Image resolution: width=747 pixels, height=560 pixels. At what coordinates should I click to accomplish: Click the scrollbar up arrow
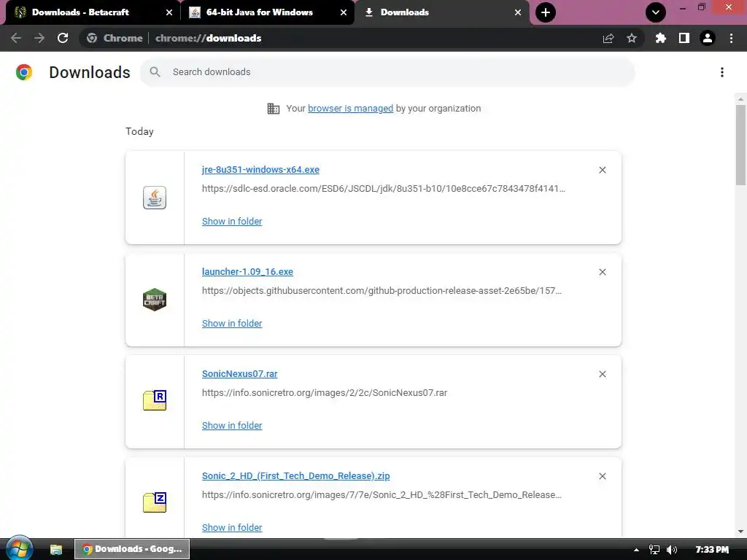click(740, 99)
